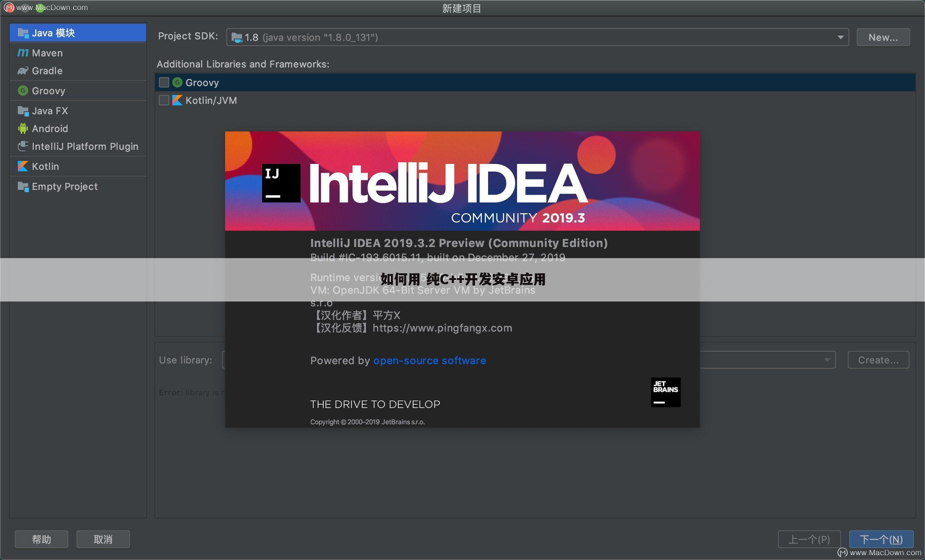Image resolution: width=925 pixels, height=560 pixels.
Task: Select Java FX project type
Action: pyautogui.click(x=78, y=111)
